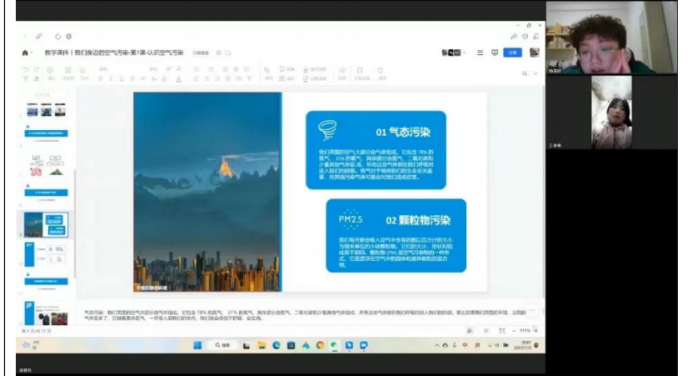697x376 pixels.
Task: Open the presentation mode monitor icon
Action: 495,52
